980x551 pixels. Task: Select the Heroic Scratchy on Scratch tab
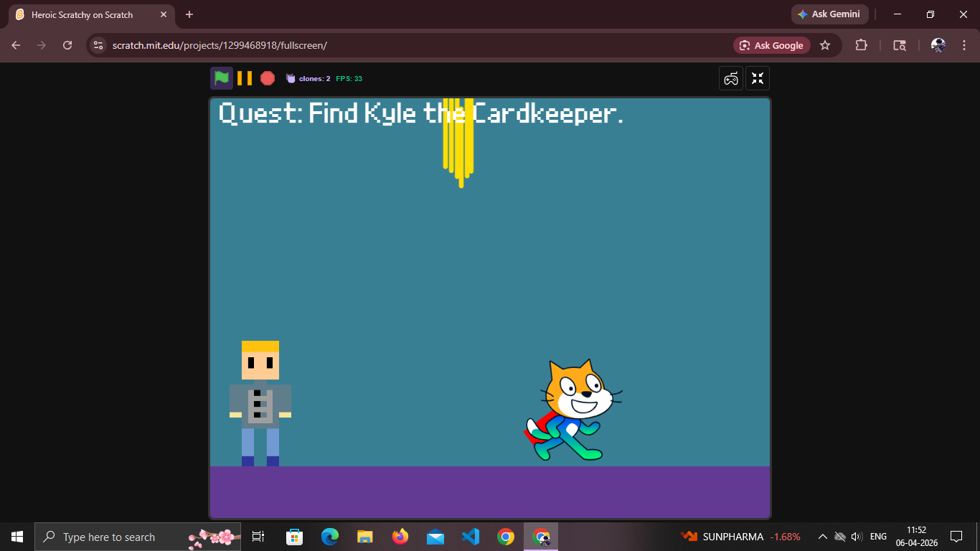click(x=92, y=14)
